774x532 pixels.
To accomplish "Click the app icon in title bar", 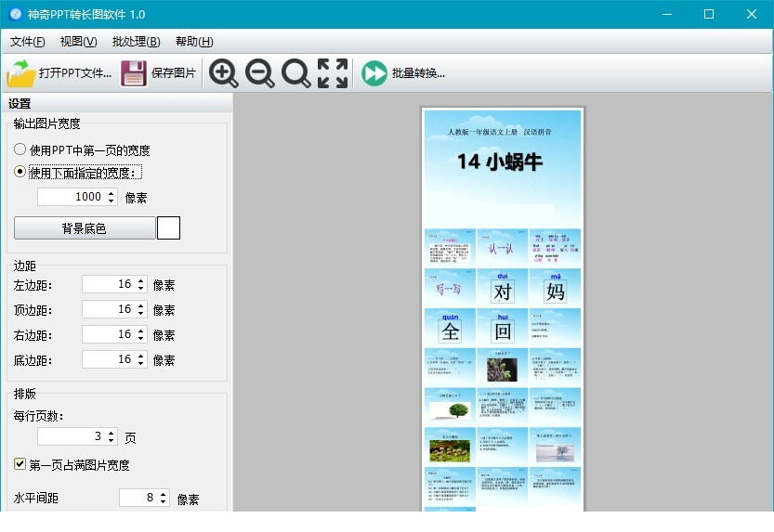I will (15, 15).
